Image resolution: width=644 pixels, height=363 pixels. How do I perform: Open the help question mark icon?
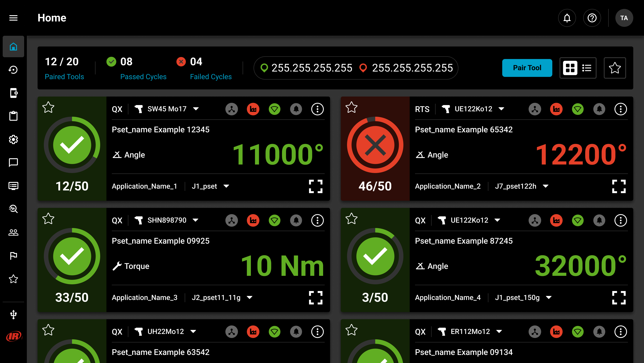pyautogui.click(x=592, y=18)
